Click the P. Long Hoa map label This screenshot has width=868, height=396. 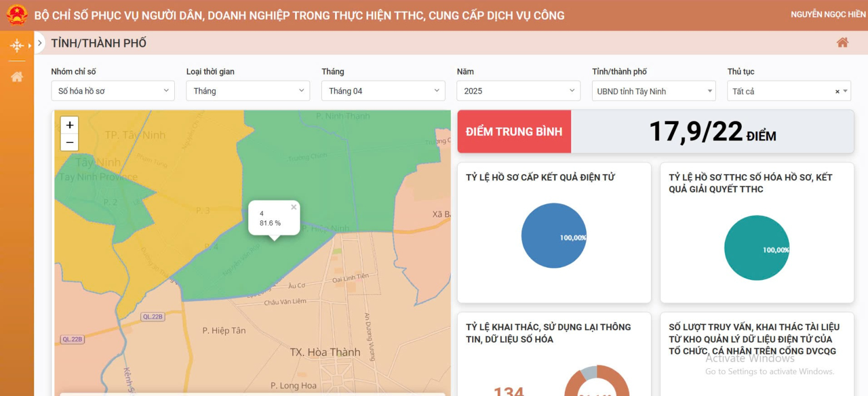tap(293, 386)
